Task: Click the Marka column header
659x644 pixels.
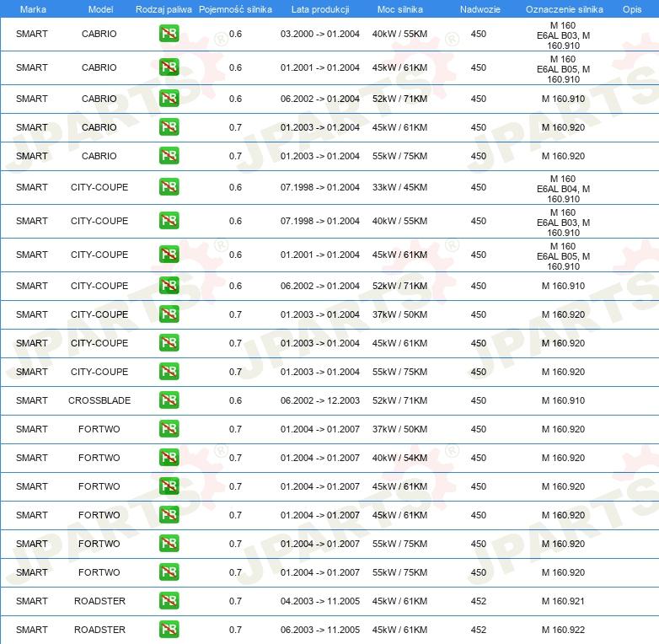Action: 33,9
